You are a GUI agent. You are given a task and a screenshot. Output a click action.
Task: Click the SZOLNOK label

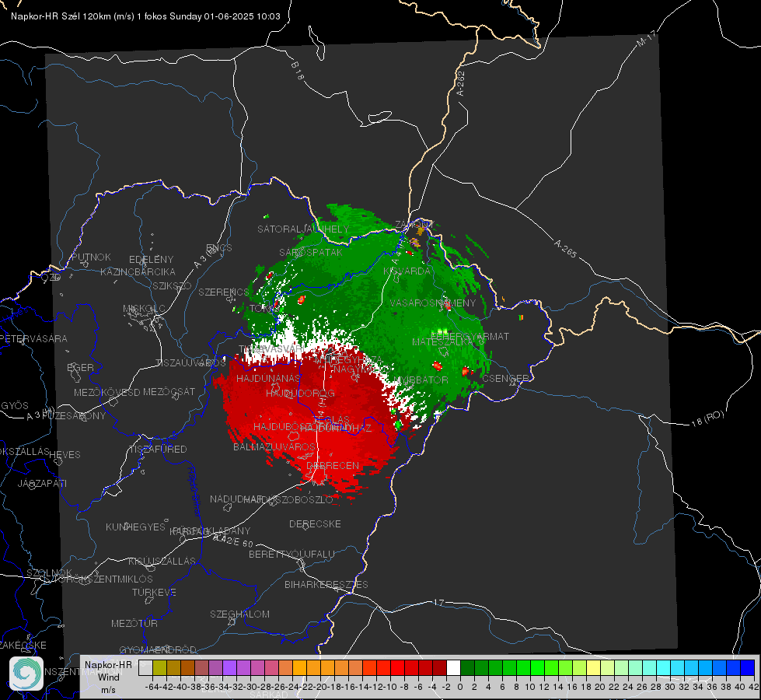point(49,572)
